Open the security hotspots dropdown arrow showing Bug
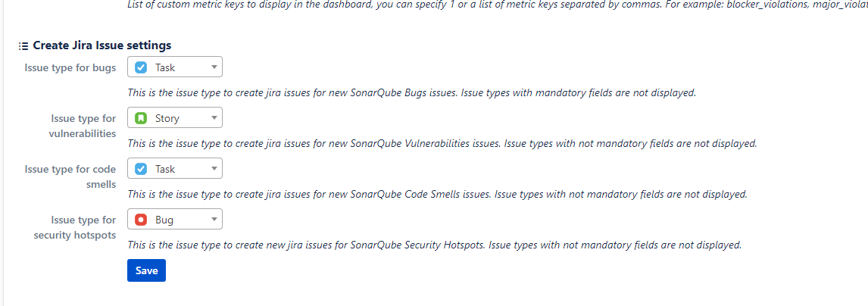 [x=214, y=220]
